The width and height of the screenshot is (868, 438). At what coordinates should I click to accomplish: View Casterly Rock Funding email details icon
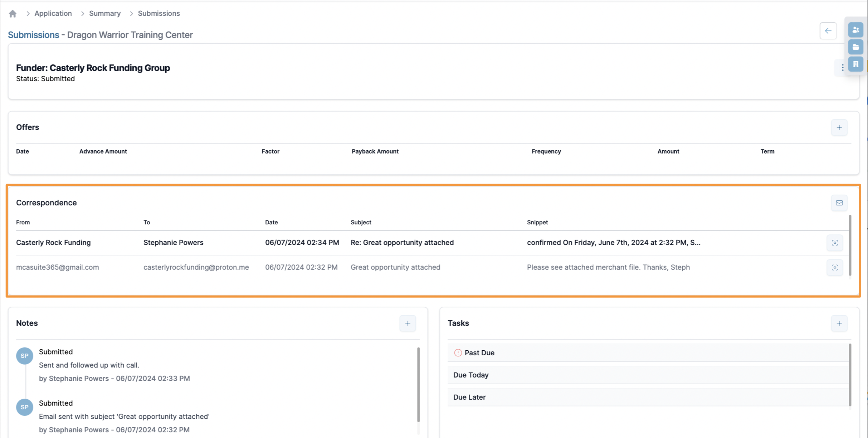coord(835,243)
